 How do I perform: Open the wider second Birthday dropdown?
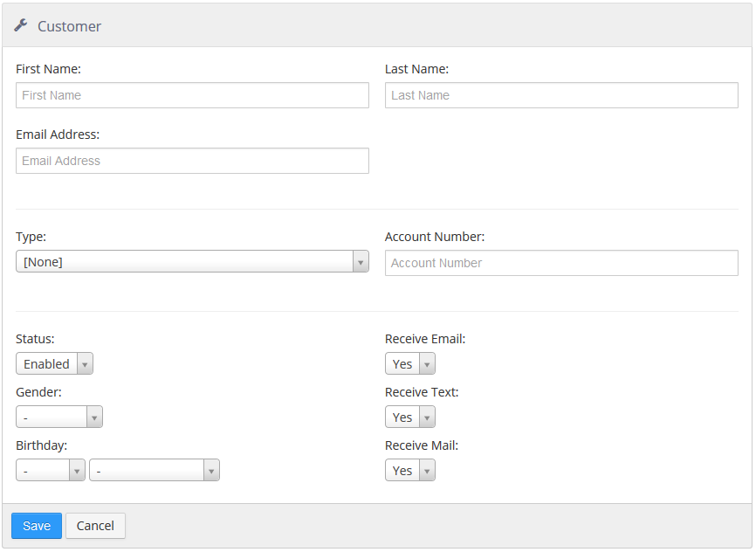(155, 471)
